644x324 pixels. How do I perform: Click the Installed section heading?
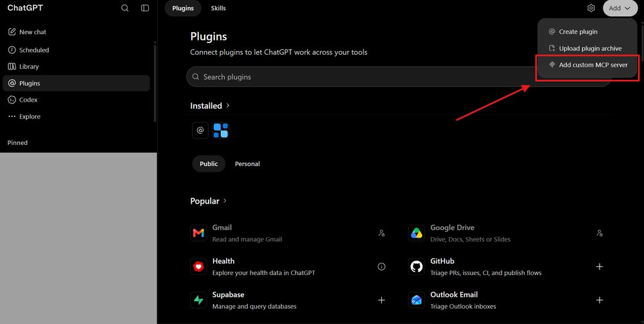(x=206, y=106)
